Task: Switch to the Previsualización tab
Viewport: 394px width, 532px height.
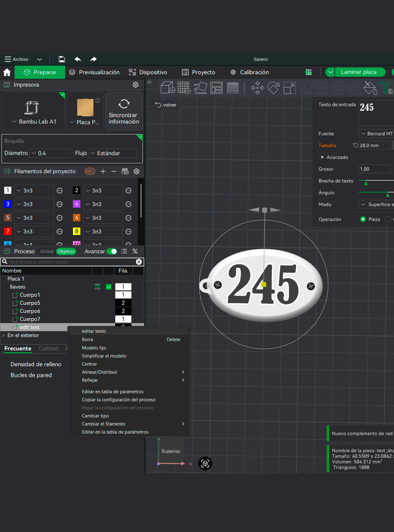Action: [x=94, y=72]
